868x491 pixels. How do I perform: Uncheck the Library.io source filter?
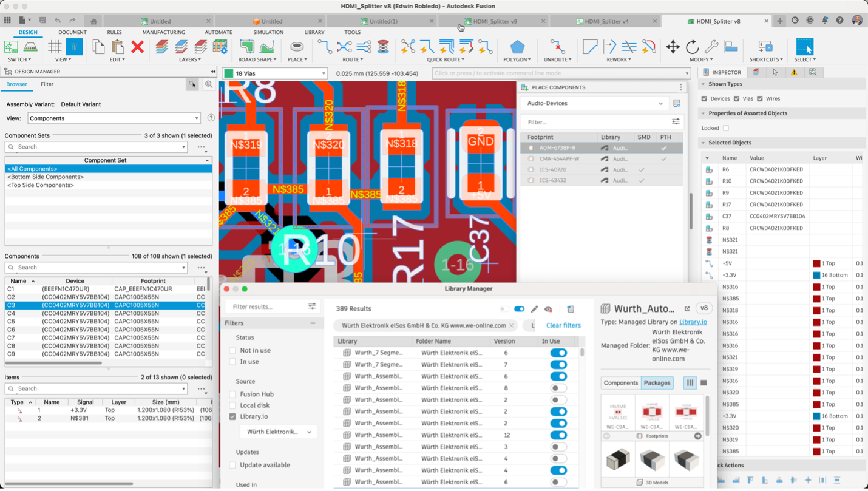pos(232,416)
